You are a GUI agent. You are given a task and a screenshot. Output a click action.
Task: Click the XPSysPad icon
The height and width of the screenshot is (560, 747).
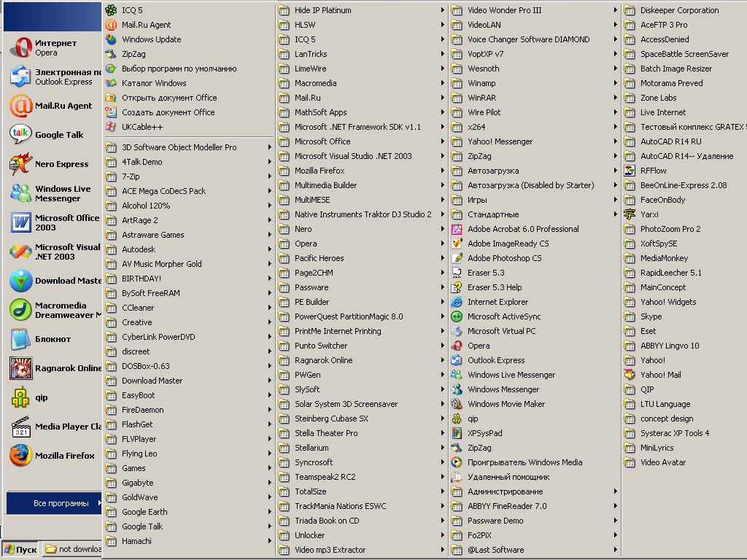coord(457,433)
